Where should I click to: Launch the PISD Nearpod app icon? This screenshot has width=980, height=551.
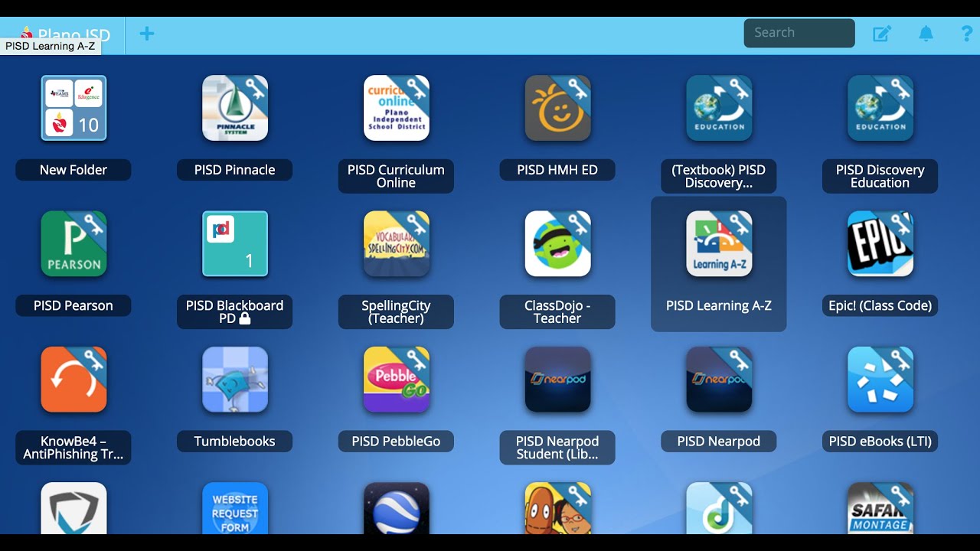(x=719, y=380)
